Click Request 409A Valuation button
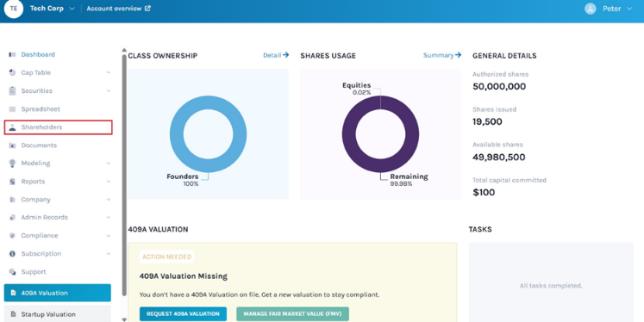The image size is (644, 322). 183,313
